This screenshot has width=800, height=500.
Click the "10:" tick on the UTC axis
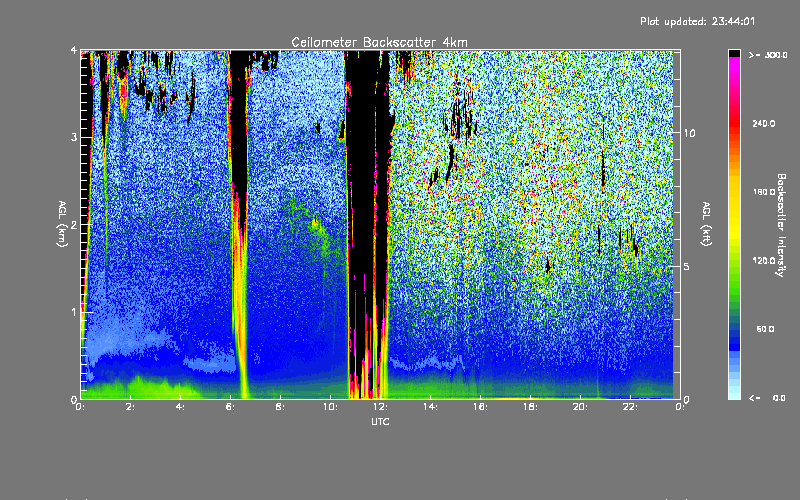click(330, 407)
